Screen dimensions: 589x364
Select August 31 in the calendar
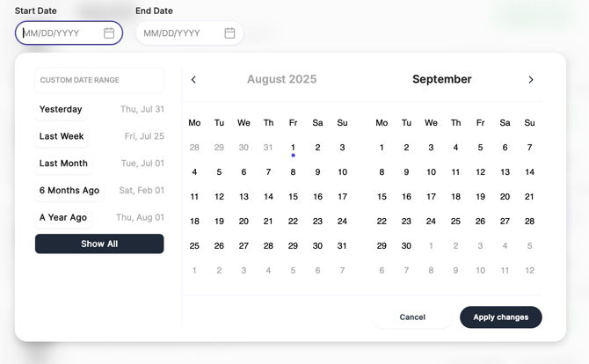[x=342, y=246]
